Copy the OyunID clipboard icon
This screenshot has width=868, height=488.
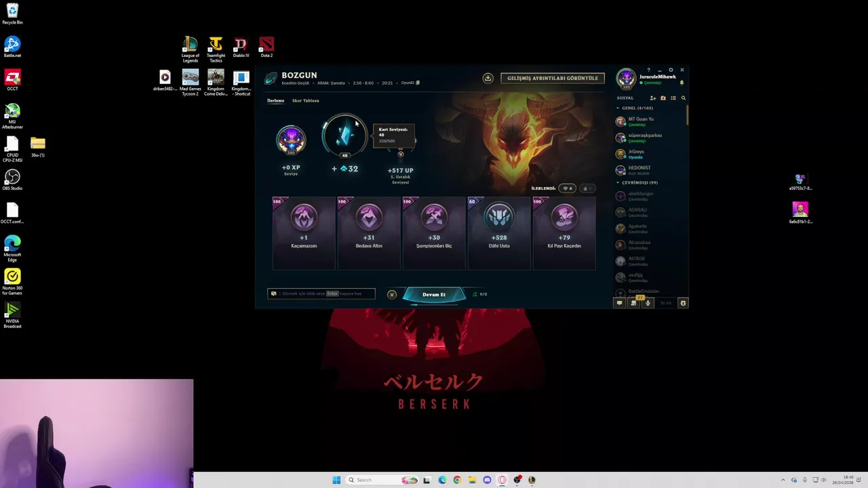418,83
